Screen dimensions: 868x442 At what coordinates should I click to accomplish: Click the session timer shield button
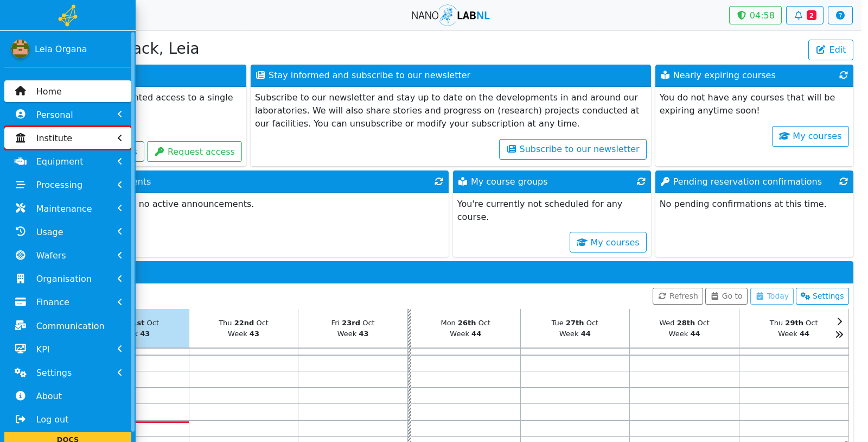755,15
